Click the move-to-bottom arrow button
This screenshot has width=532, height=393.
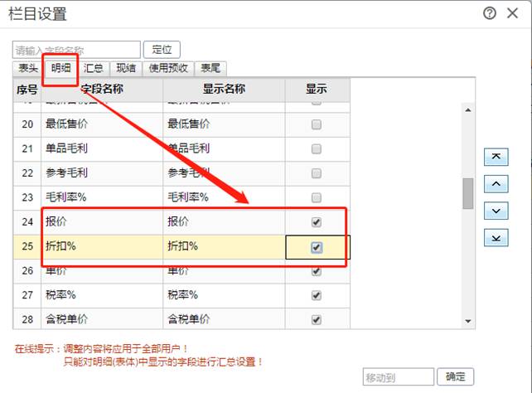[495, 238]
